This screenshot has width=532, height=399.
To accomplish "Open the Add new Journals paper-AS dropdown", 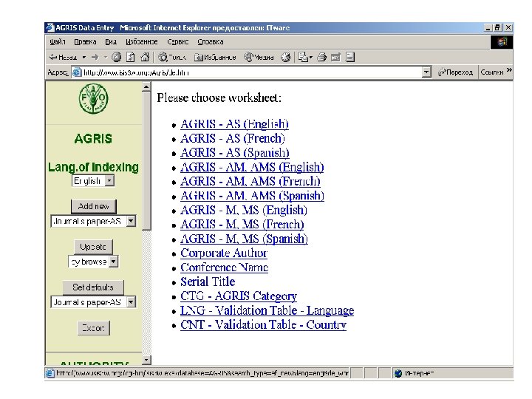I will click(x=131, y=221).
